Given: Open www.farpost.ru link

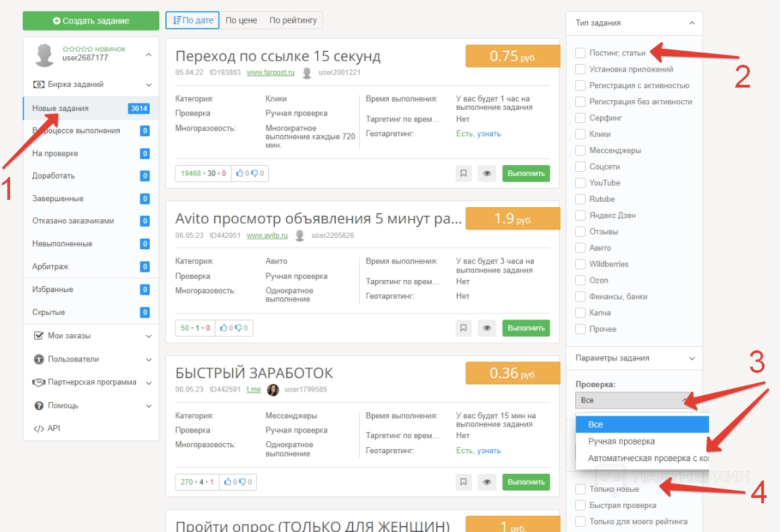Looking at the screenshot, I should click(270, 72).
